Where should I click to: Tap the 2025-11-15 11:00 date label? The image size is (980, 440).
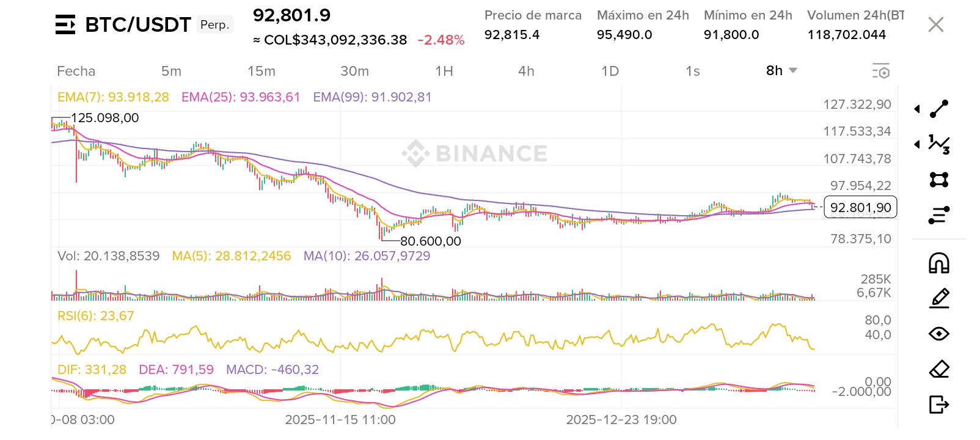tap(340, 420)
